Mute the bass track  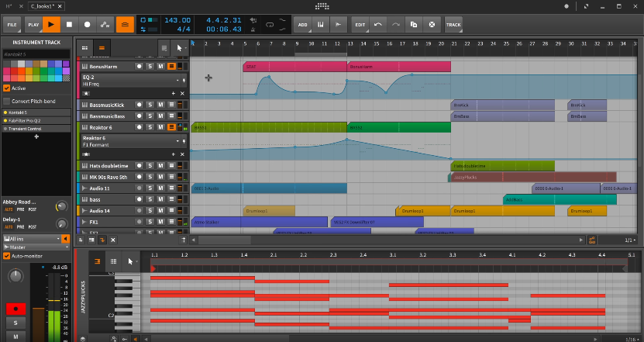click(160, 199)
